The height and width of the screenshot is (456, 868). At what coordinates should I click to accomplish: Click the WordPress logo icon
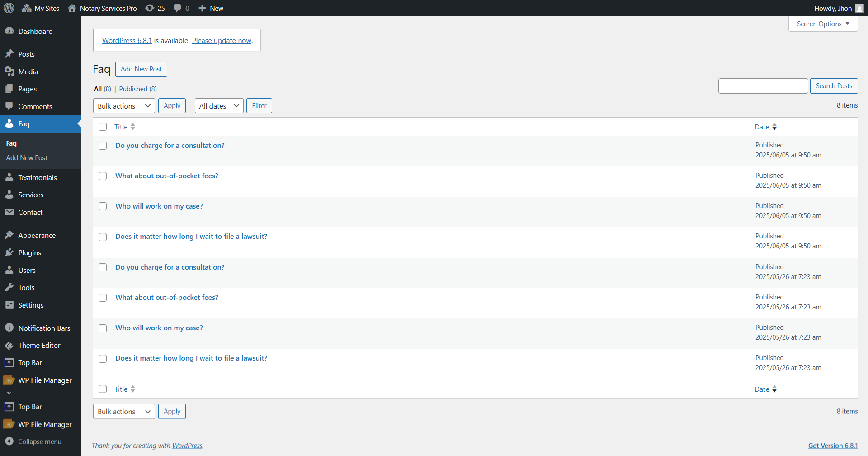[x=9, y=8]
